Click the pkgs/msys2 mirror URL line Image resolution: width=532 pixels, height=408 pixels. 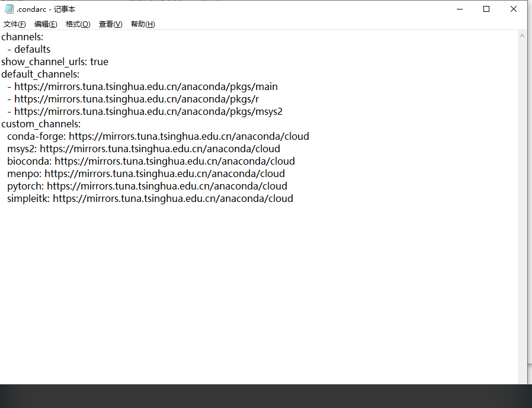(145, 111)
